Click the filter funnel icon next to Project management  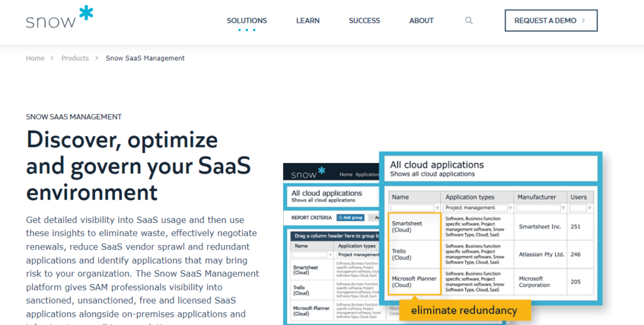(511, 208)
